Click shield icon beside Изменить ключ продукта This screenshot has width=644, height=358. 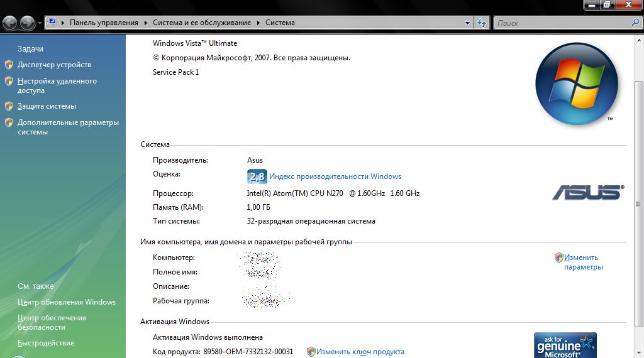point(311,352)
